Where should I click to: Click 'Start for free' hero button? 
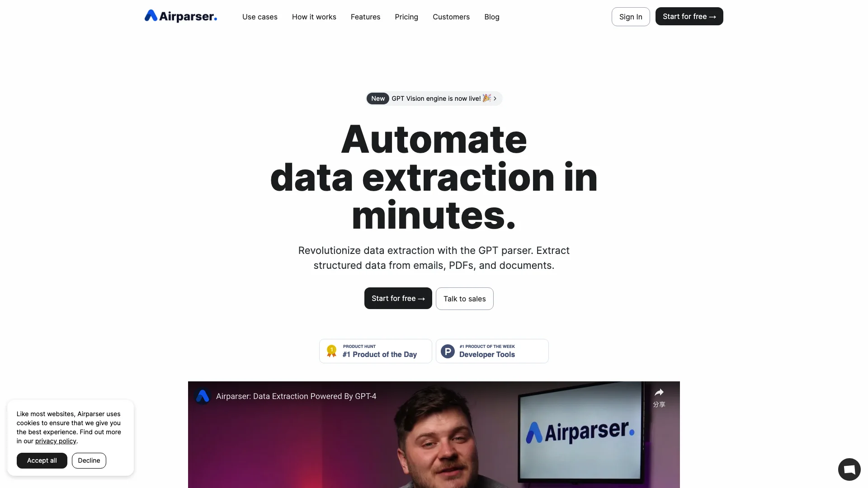click(x=398, y=298)
